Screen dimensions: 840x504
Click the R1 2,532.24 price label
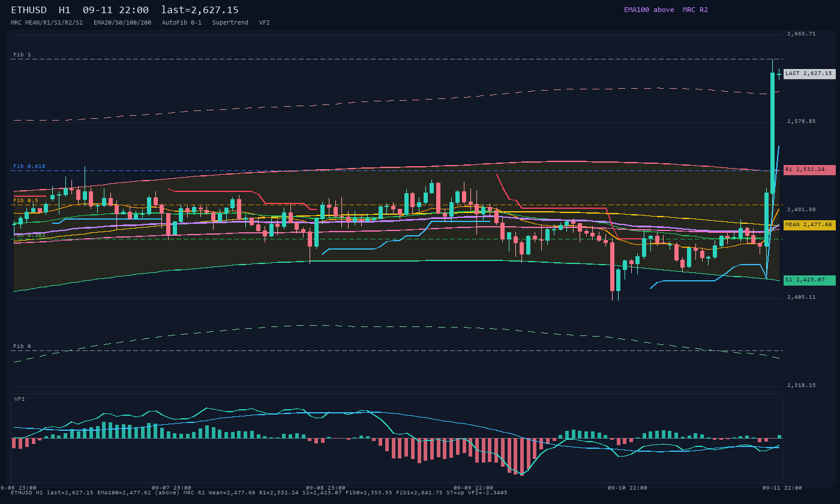coord(809,170)
